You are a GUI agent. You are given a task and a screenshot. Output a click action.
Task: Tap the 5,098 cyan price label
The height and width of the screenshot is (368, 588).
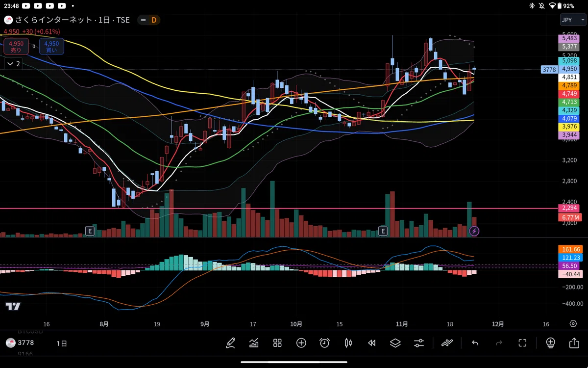tap(569, 61)
